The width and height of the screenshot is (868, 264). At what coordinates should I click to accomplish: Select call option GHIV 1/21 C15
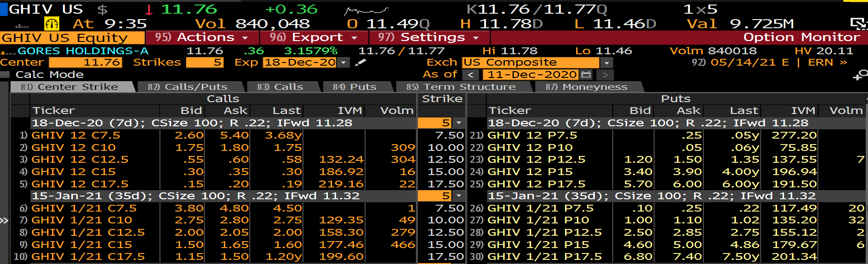(82, 245)
